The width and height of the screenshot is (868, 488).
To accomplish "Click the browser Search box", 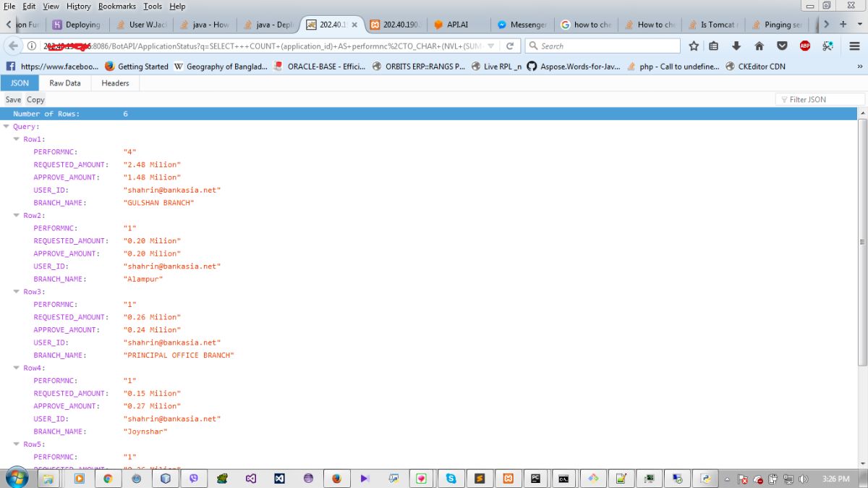I will 603,46.
